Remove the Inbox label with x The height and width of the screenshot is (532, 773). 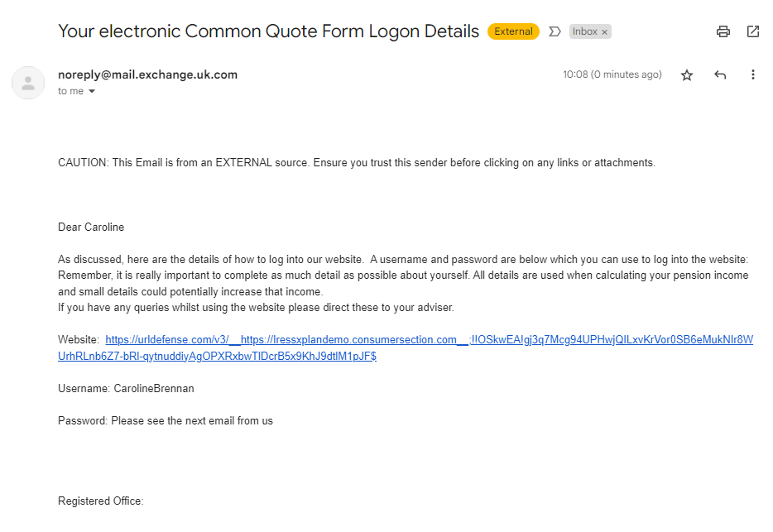coord(604,32)
